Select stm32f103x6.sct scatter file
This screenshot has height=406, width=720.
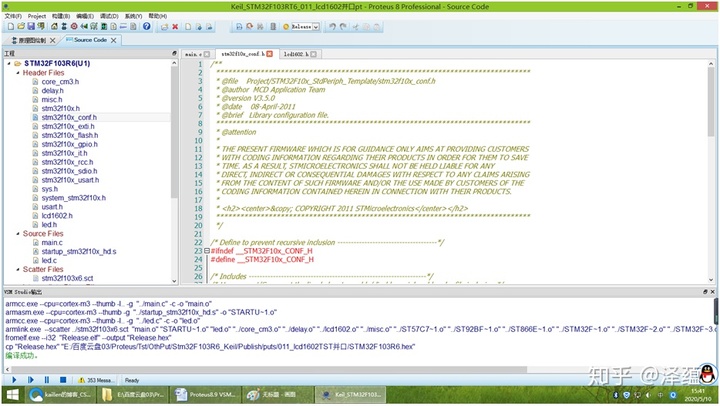(67, 278)
